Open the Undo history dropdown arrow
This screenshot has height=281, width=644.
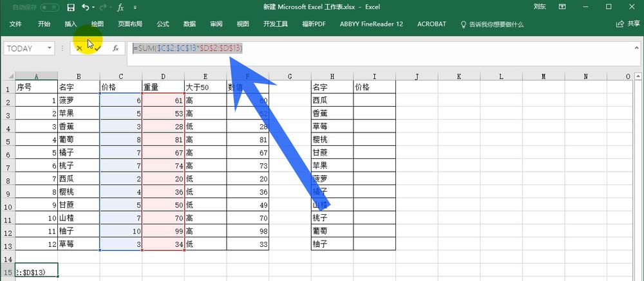point(93,7)
